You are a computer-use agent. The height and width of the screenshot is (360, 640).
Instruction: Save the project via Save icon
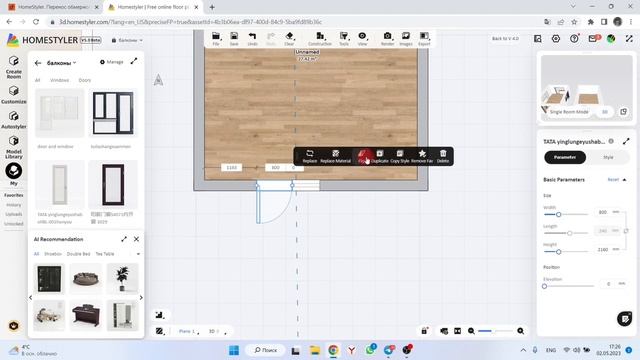click(x=234, y=39)
